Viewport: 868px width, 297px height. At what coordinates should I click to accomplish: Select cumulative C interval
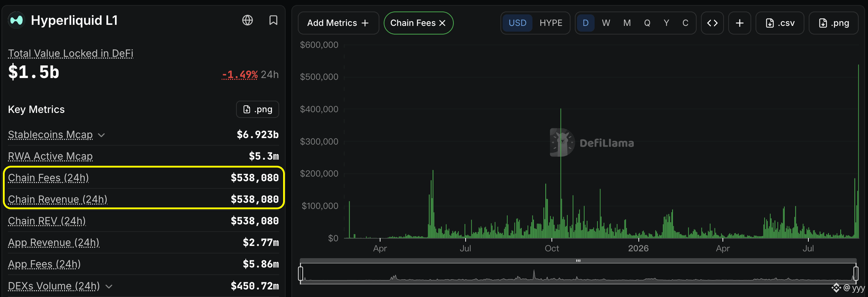coord(685,23)
